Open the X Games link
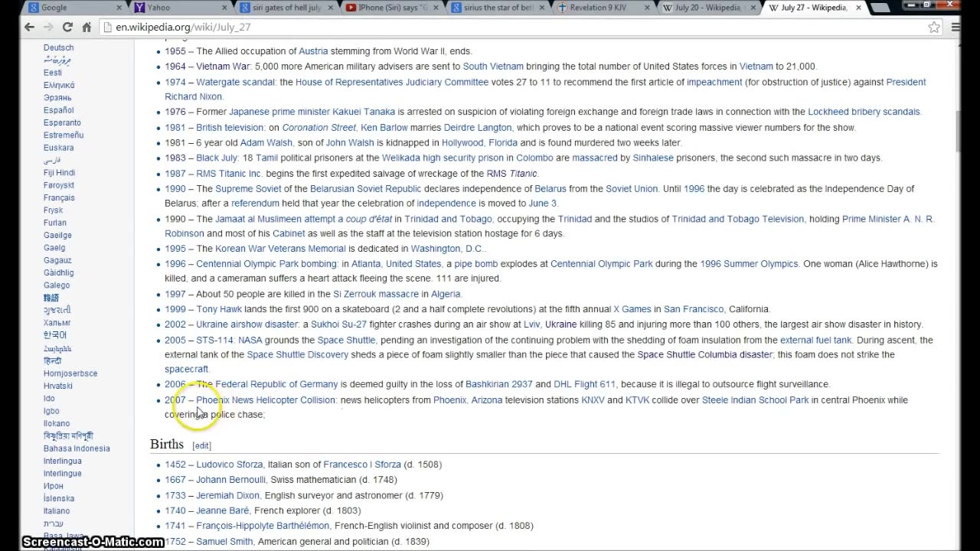 [x=632, y=309]
